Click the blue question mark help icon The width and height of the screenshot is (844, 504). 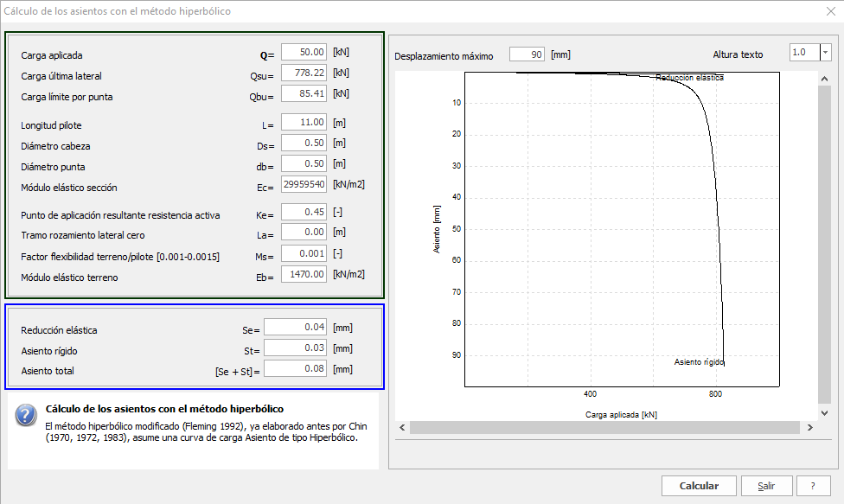(26, 415)
